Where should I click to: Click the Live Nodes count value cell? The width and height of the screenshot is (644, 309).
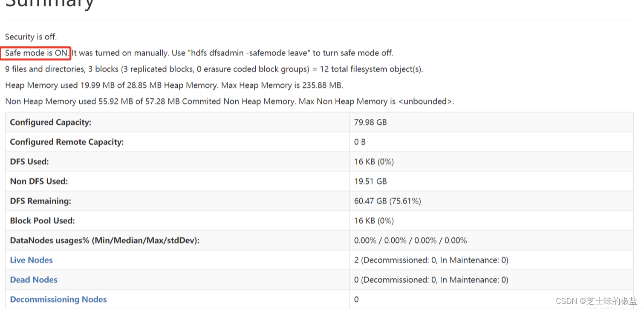(x=431, y=260)
